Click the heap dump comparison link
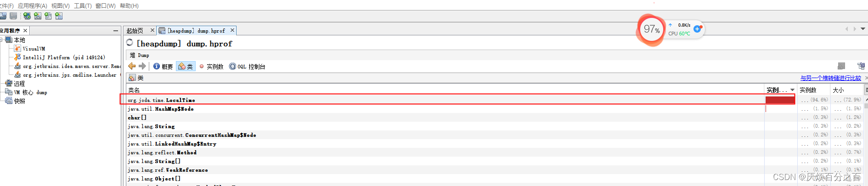 (x=830, y=78)
